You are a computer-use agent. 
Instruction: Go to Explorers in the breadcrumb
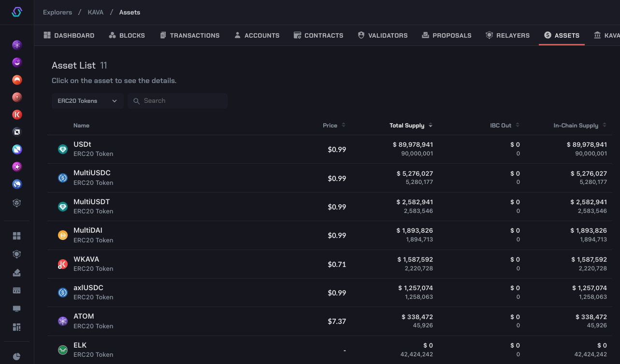[x=58, y=12]
